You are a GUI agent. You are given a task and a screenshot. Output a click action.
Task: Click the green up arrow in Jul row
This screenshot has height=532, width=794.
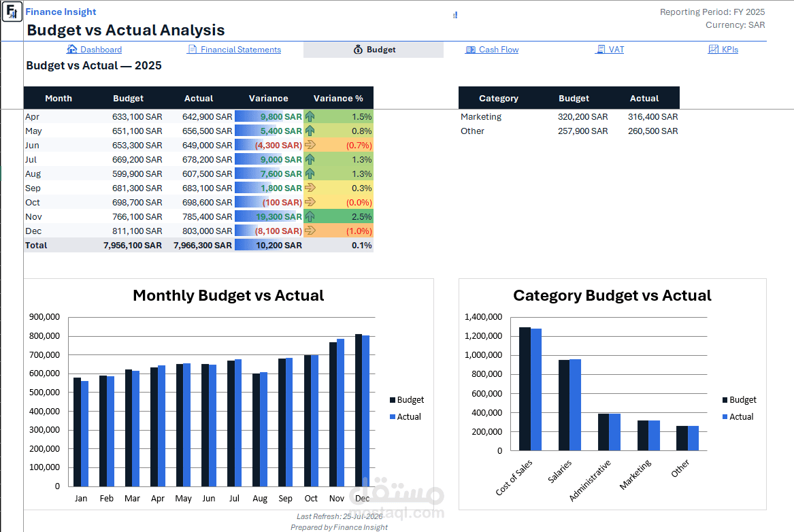[x=310, y=159]
